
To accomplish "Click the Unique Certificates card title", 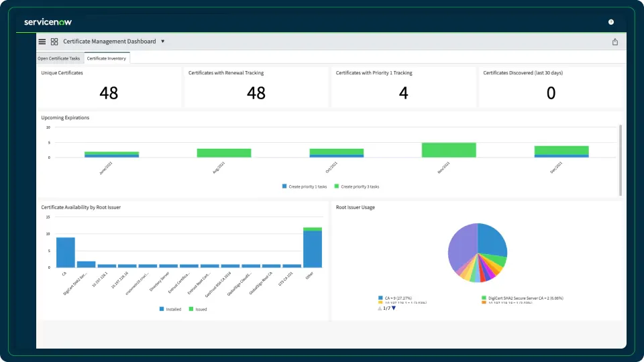I will [x=62, y=72].
